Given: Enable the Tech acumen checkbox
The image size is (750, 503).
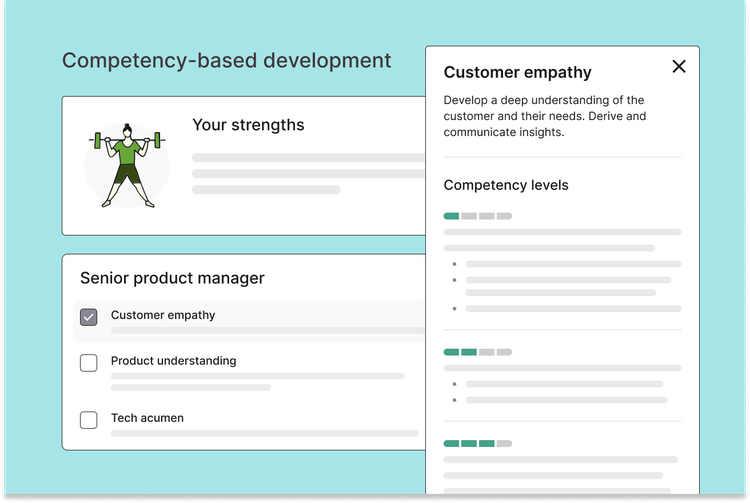Looking at the screenshot, I should [x=89, y=419].
